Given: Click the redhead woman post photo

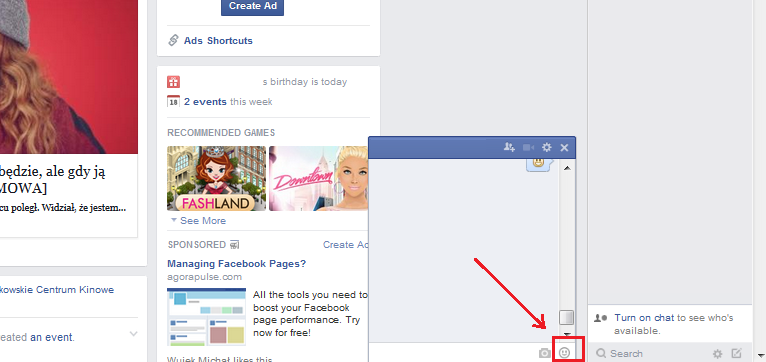Looking at the screenshot, I should 69,77.
